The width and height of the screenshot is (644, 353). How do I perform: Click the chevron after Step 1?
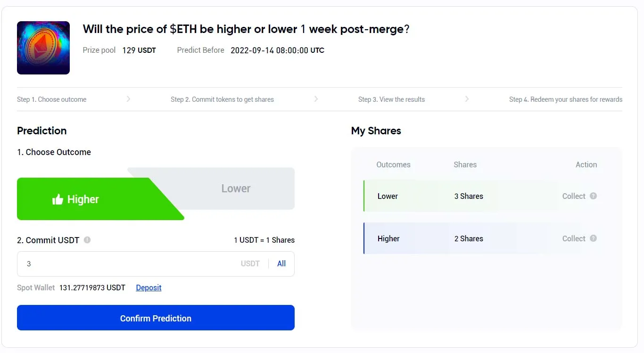coord(128,99)
